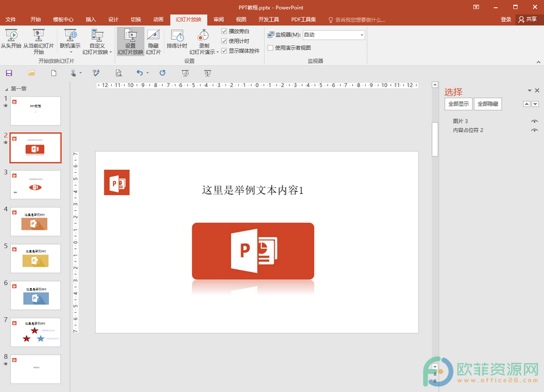Image resolution: width=544 pixels, height=392 pixels.
Task: Toggle the 使用计时 checkbox
Action: [224, 41]
